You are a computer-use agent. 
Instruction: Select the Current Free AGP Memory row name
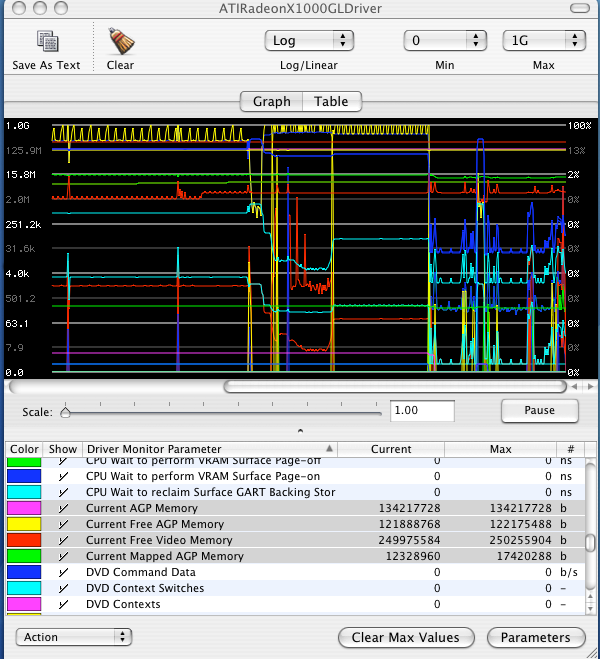point(155,524)
